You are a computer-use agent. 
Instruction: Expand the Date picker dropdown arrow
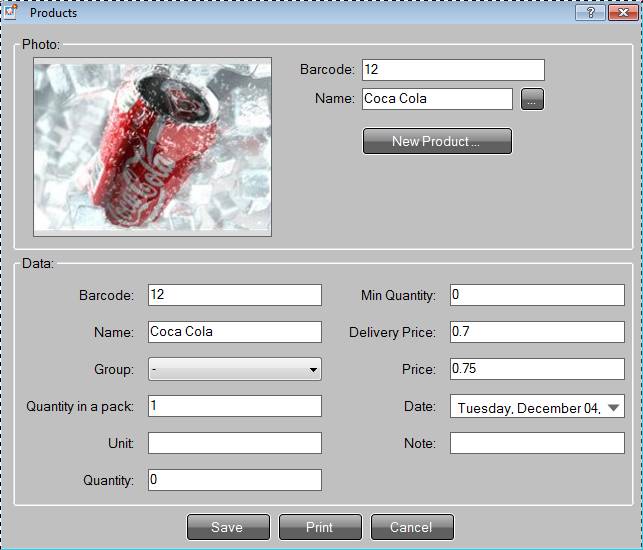(613, 407)
